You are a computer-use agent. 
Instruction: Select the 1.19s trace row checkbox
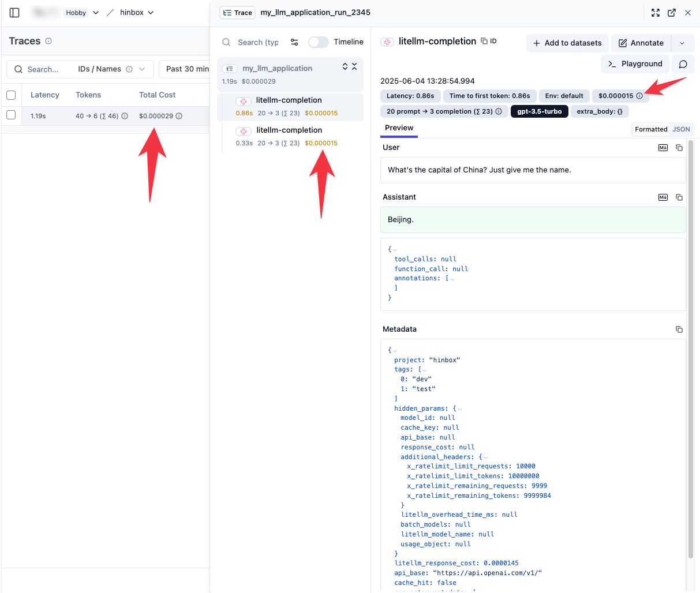click(11, 115)
